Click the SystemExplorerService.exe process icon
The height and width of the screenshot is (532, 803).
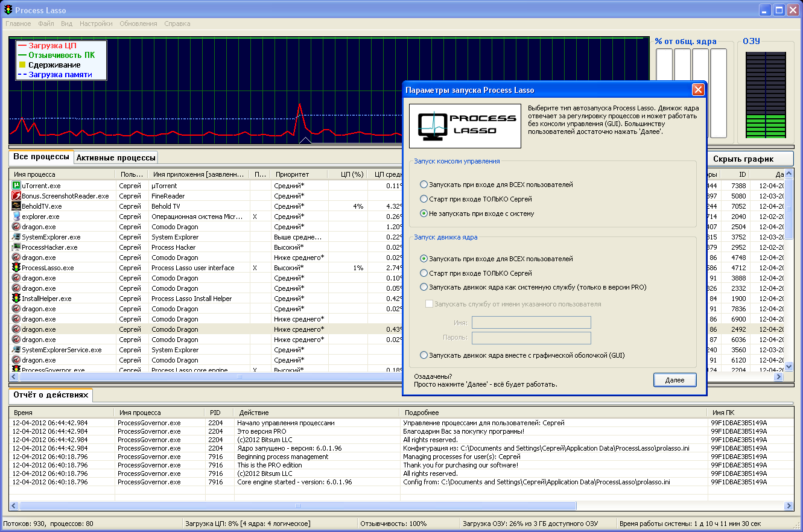click(16, 350)
